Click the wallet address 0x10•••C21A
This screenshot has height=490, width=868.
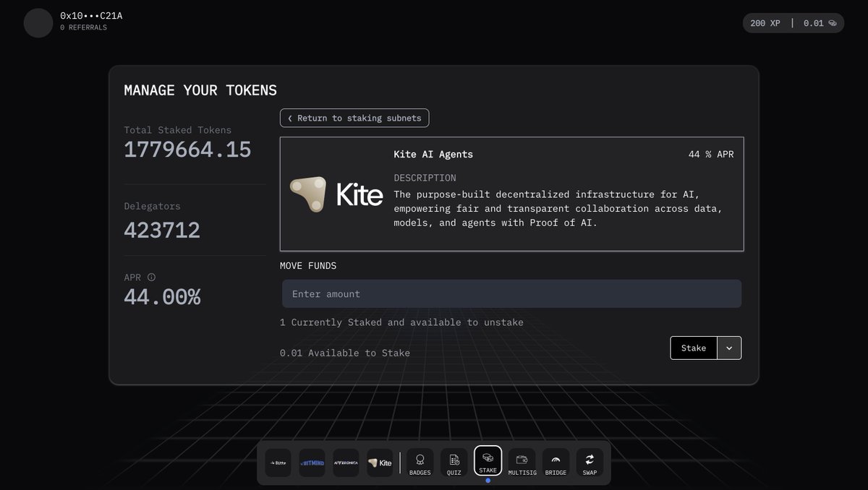click(91, 15)
